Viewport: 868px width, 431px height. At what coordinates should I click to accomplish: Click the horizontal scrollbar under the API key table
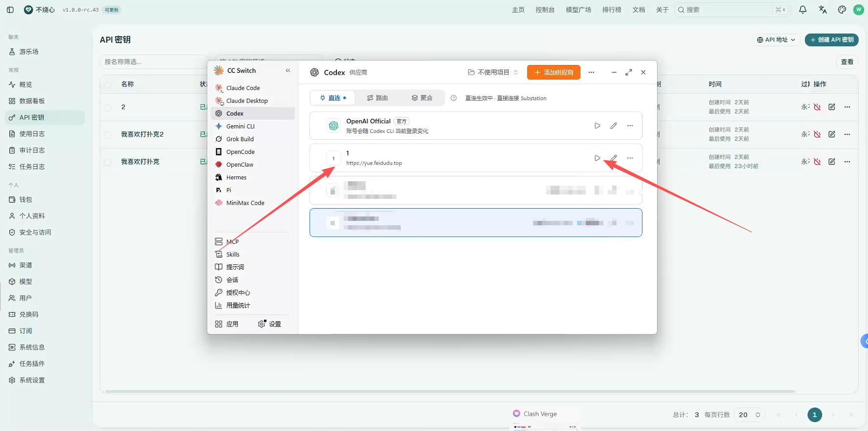tap(450, 391)
